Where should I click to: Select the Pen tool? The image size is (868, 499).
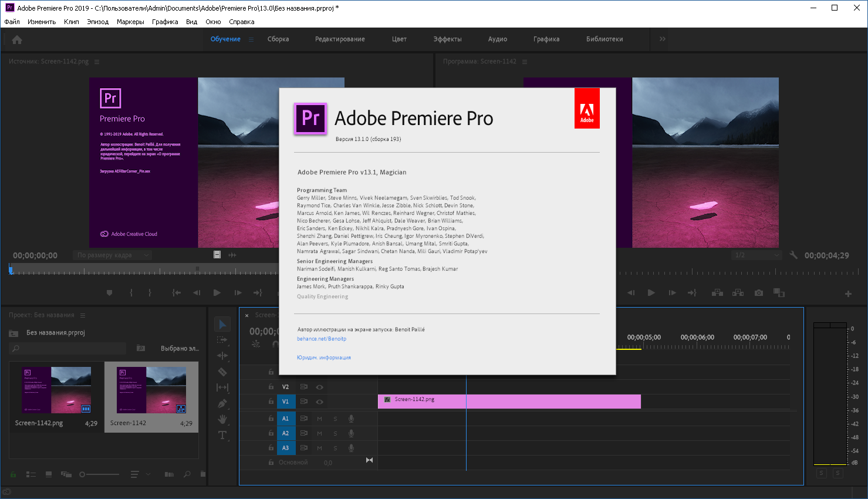pos(222,403)
